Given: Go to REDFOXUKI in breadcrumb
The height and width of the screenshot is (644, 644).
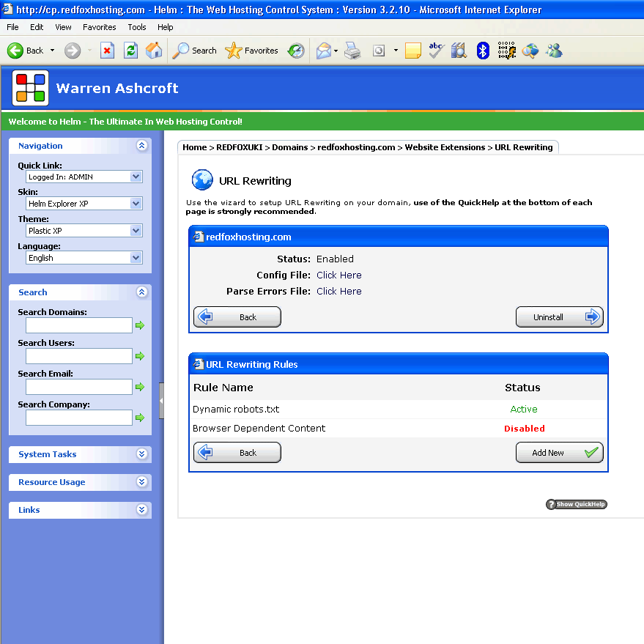Looking at the screenshot, I should [240, 147].
